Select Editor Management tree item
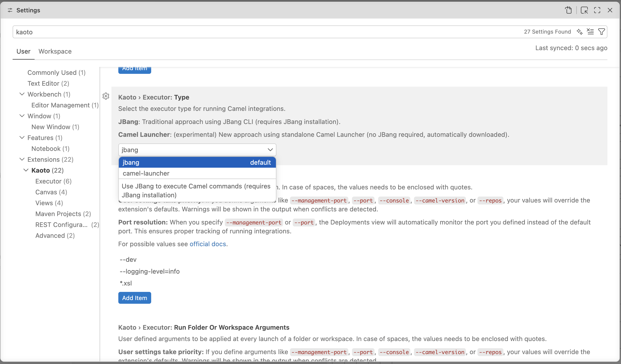621x364 pixels. click(65, 105)
